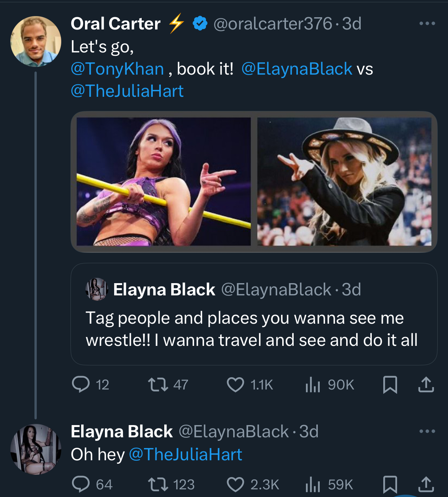
Task: Bookmark Elayna Black's reply tweet
Action: [x=390, y=484]
